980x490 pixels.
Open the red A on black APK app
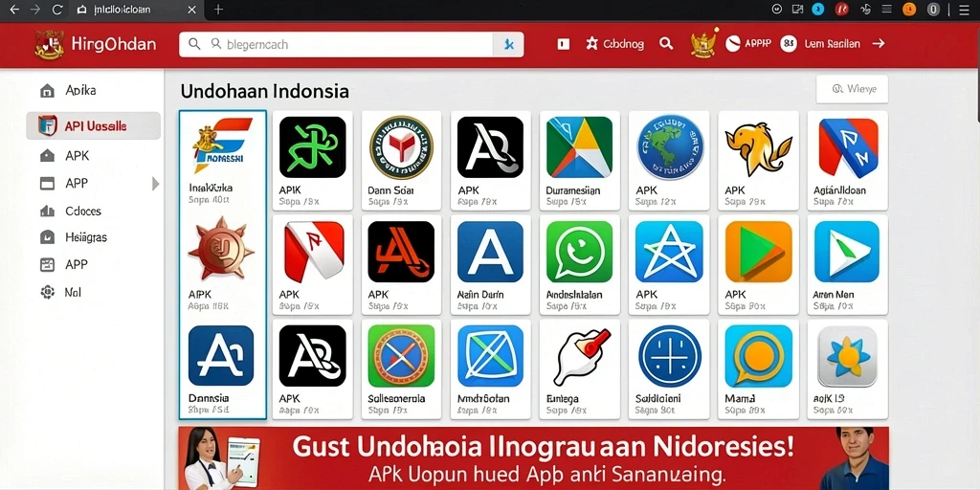click(x=401, y=265)
